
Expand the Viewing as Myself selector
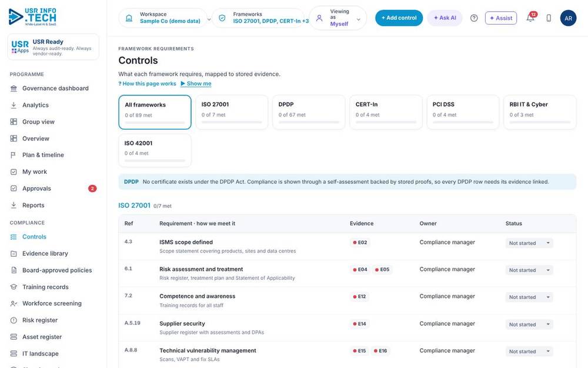point(338,18)
